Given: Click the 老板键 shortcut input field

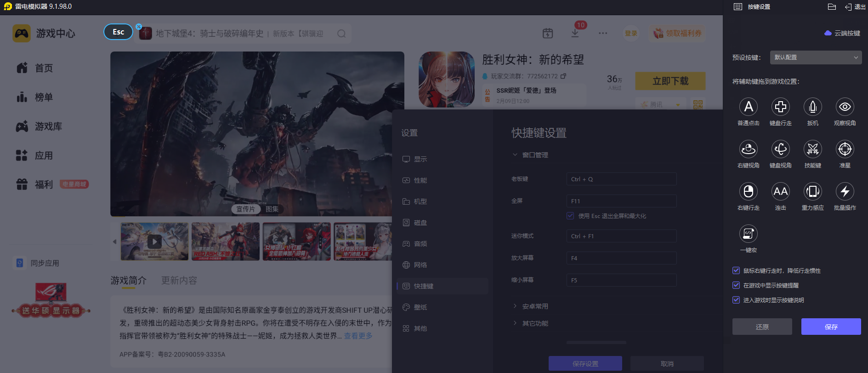Looking at the screenshot, I should [621, 179].
